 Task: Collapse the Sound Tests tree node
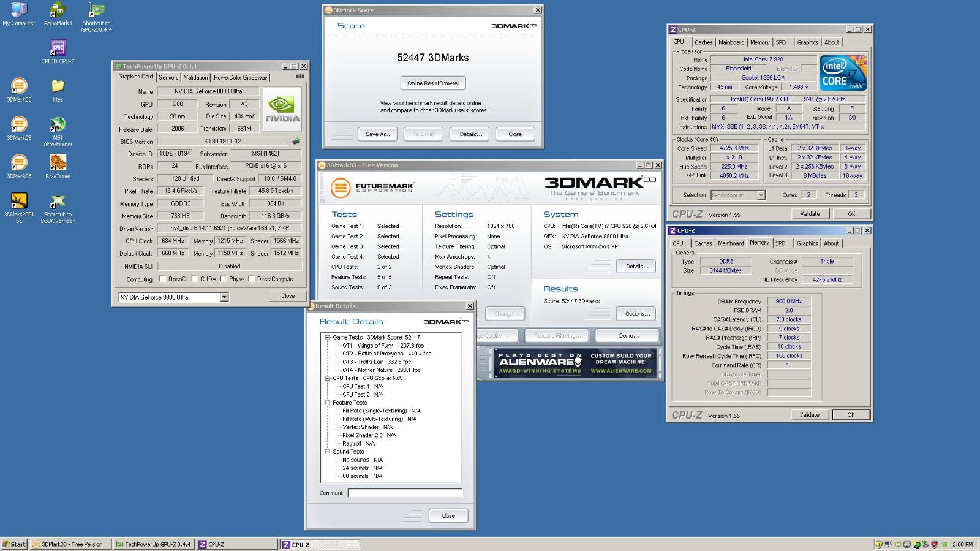coord(327,452)
